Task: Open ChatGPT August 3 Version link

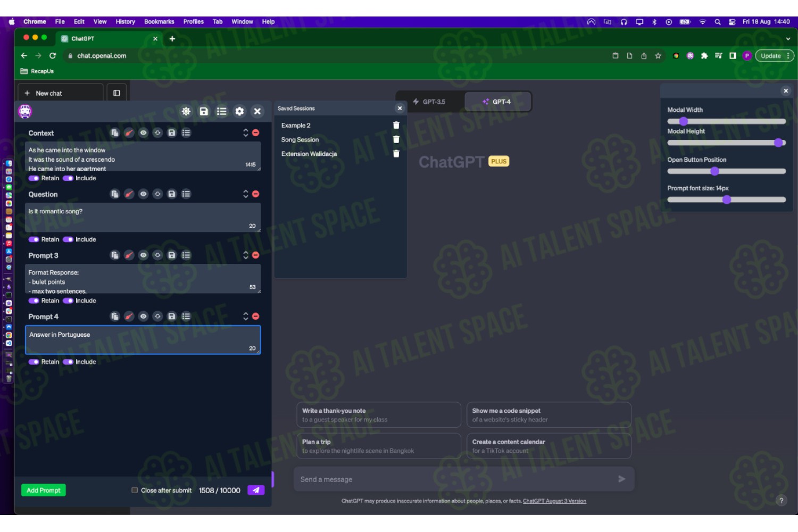Action: pyautogui.click(x=554, y=501)
